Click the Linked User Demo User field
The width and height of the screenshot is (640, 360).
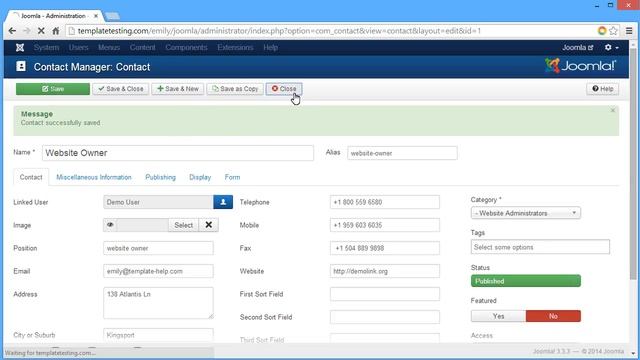[x=158, y=202]
